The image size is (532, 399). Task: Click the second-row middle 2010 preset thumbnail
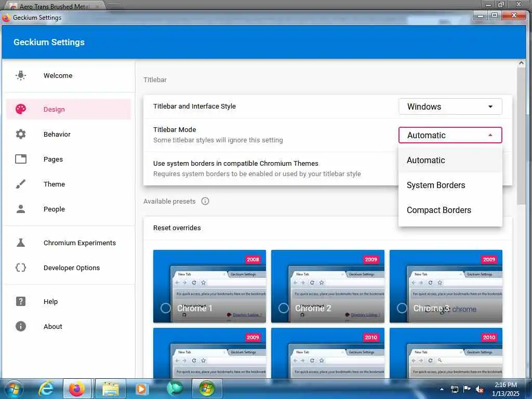[x=328, y=353]
